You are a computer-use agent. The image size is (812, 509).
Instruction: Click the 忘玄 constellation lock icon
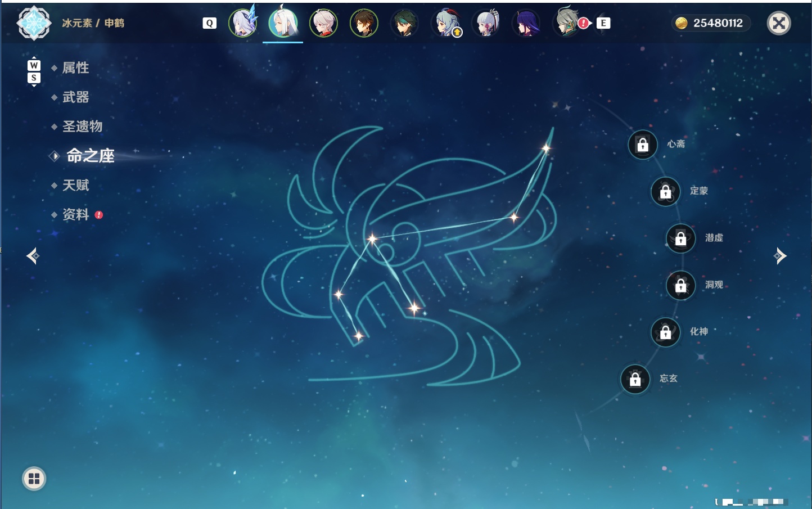635,380
